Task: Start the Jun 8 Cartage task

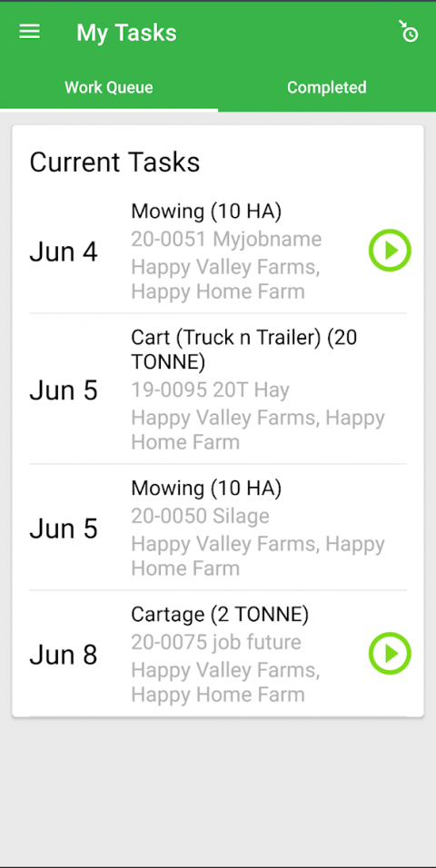Action: [x=390, y=654]
